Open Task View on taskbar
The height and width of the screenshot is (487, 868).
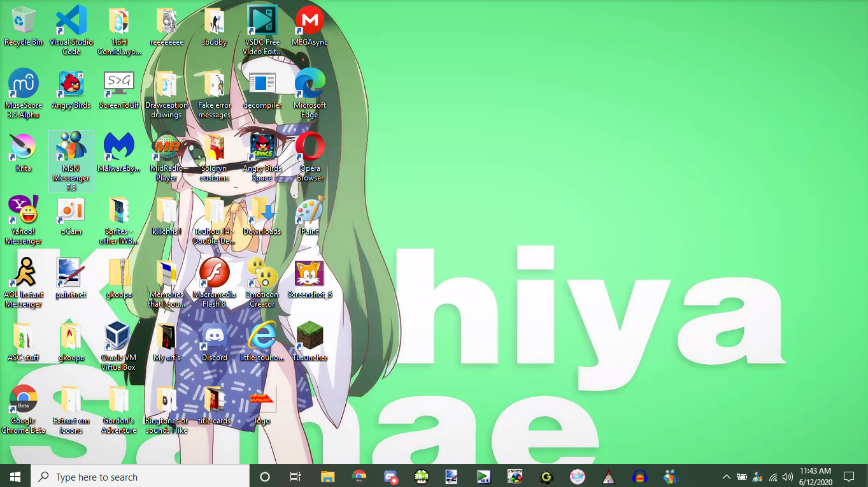pos(295,476)
